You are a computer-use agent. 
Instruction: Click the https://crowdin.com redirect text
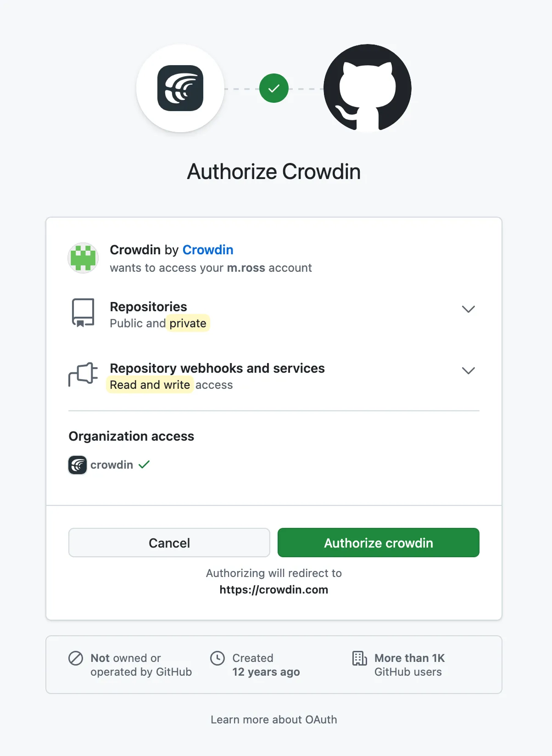pos(273,589)
